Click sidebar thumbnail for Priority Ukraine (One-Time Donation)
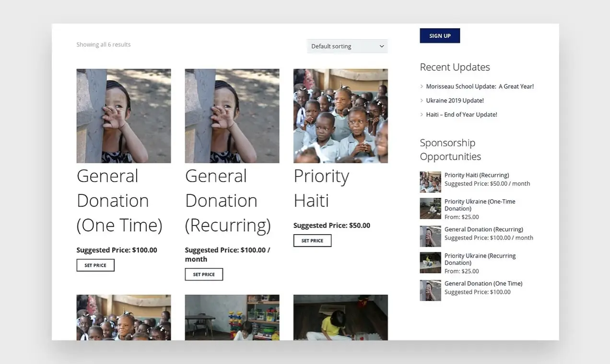This screenshot has height=364, width=610. tap(431, 208)
